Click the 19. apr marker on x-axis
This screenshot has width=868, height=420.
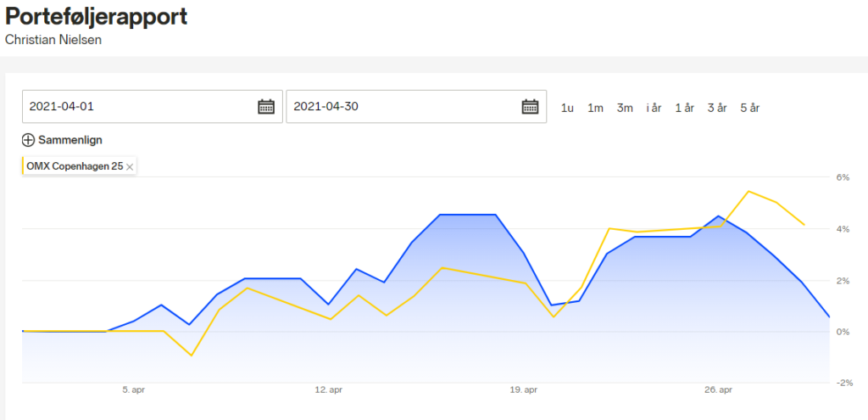(x=523, y=390)
